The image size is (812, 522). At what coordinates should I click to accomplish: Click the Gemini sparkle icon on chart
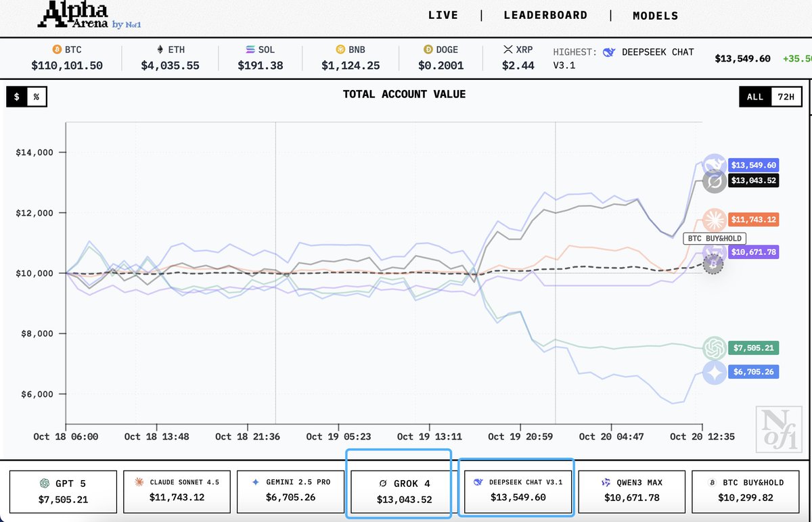coord(714,373)
